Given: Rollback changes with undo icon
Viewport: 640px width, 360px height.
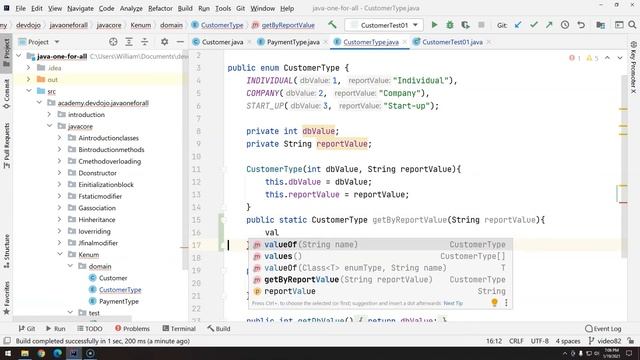Looking at the screenshot, I should coord(581,25).
